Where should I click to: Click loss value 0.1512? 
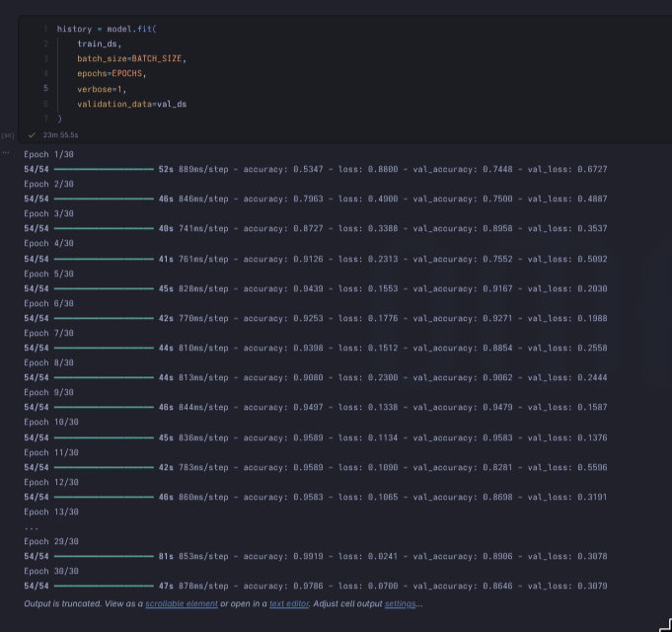[x=383, y=348]
